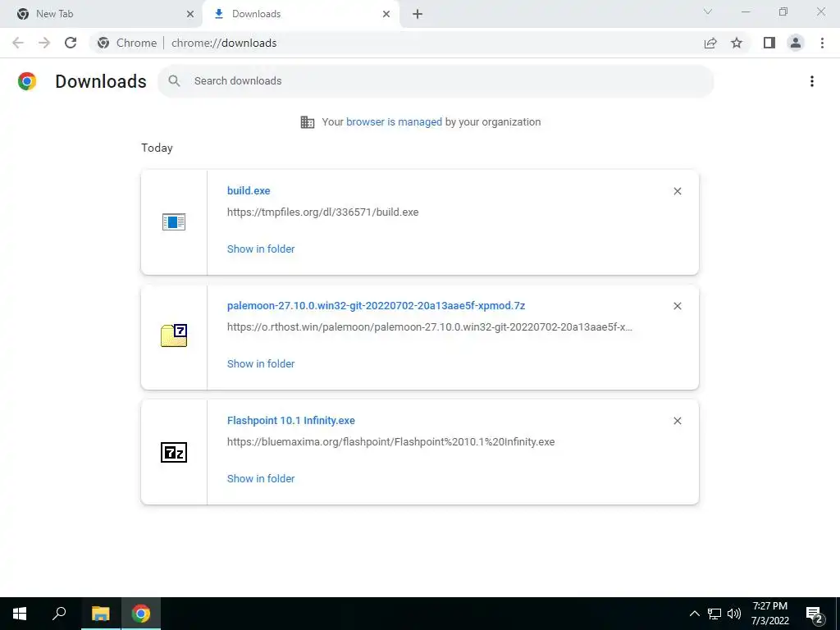
Task: Open the Windows Start menu
Action: point(20,614)
